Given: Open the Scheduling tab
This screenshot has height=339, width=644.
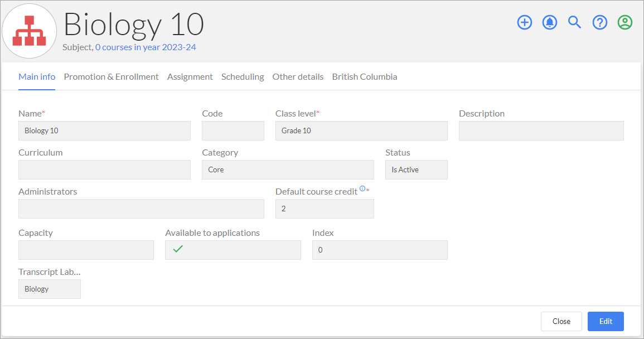Looking at the screenshot, I should (243, 77).
